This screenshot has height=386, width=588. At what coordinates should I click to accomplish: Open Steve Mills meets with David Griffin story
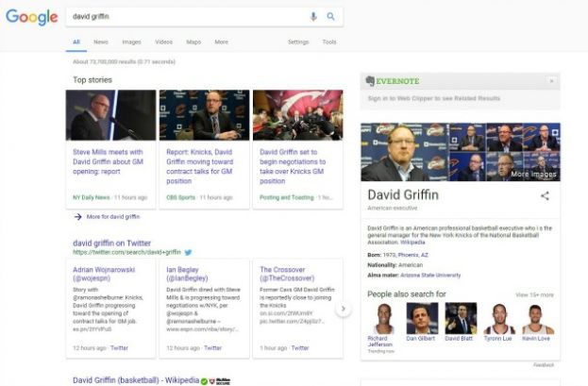pyautogui.click(x=108, y=161)
